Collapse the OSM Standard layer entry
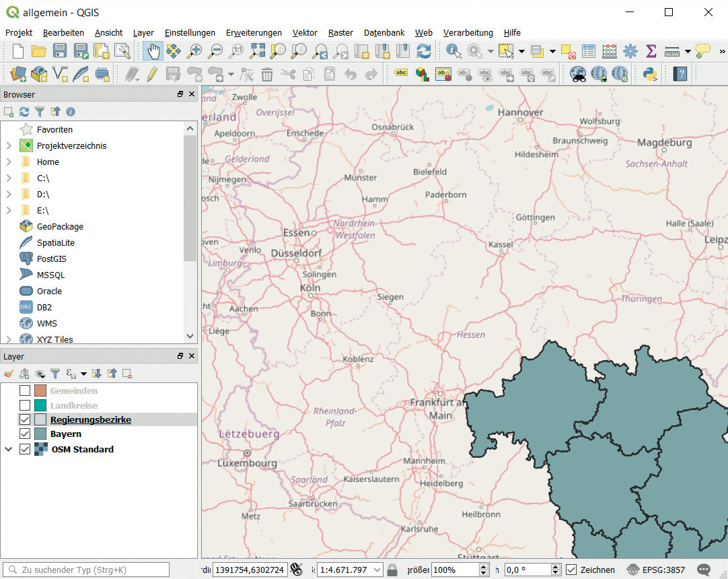The image size is (728, 579). coord(8,449)
